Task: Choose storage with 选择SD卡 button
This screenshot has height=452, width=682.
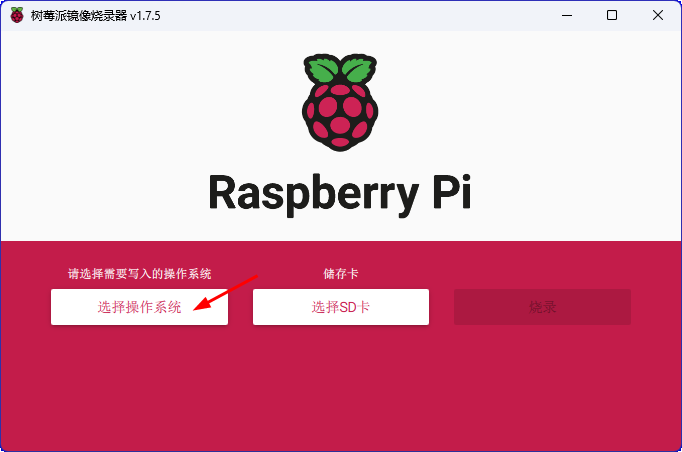Action: [x=341, y=307]
